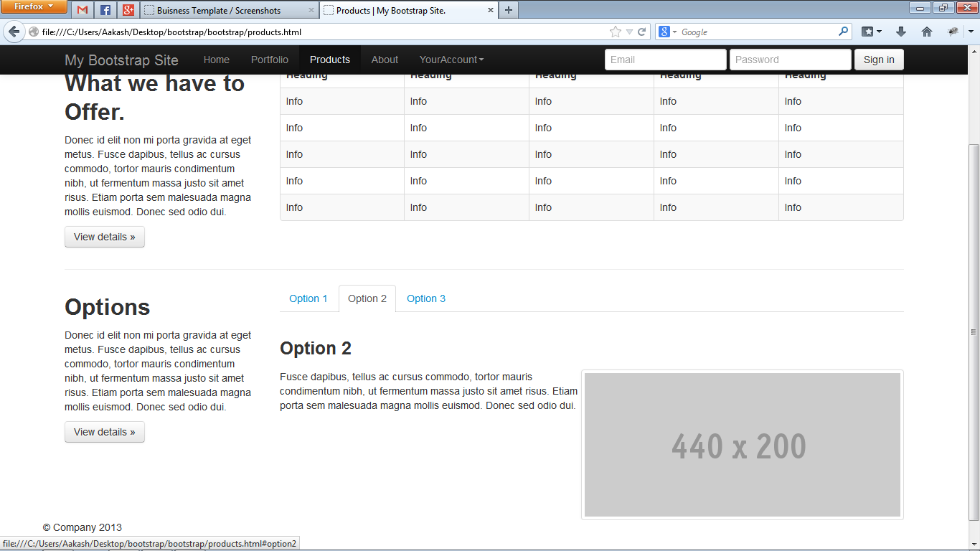Click the Home icon in the navigation toolbar

pyautogui.click(x=926, y=32)
